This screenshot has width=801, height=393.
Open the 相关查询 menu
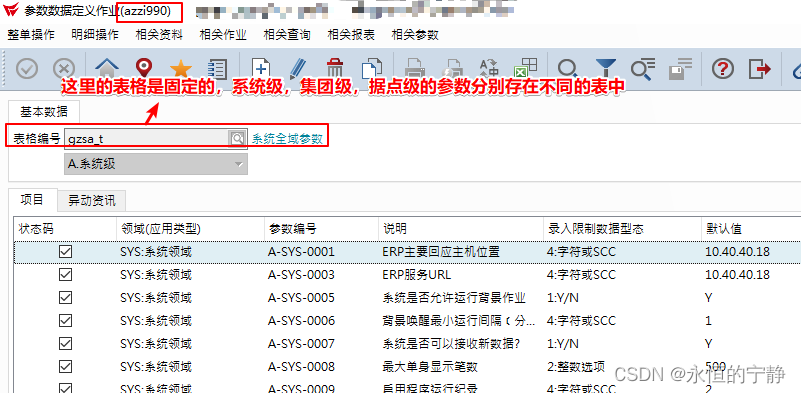point(287,35)
